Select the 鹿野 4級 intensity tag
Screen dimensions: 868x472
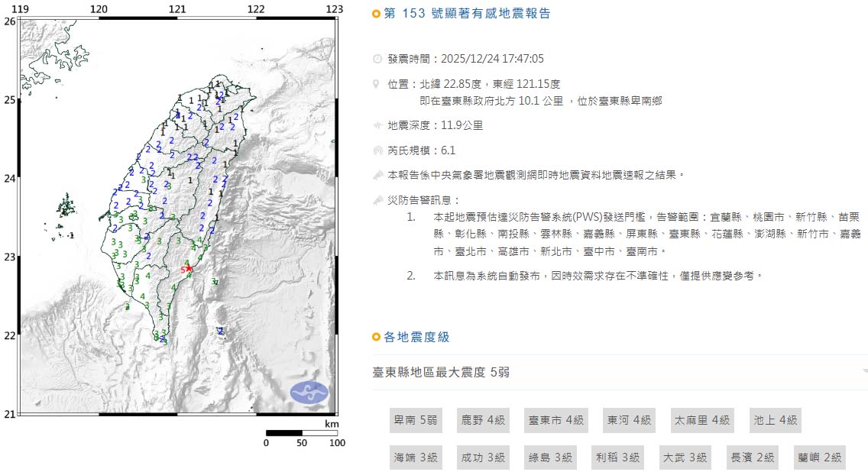point(483,420)
